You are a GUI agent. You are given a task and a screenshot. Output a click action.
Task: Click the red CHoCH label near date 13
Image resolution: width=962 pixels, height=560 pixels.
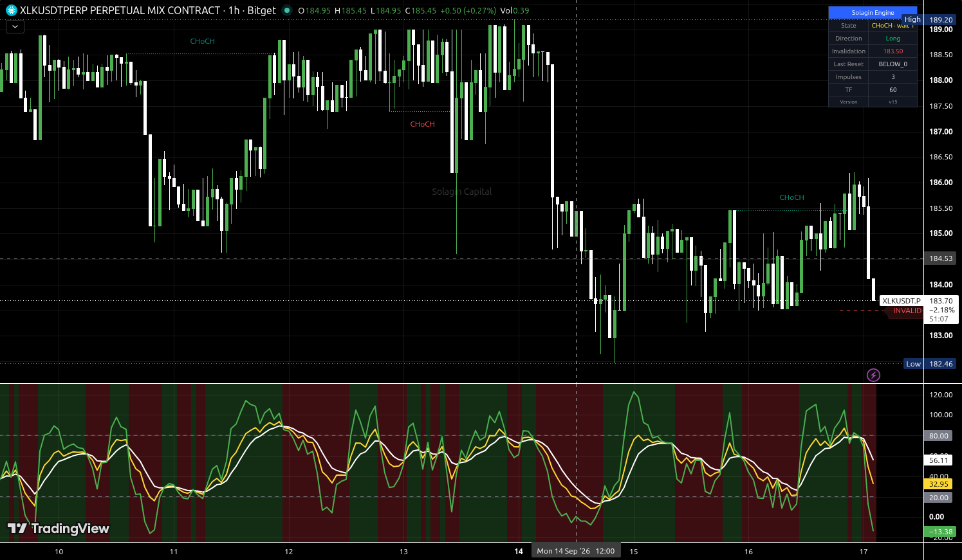coord(423,124)
